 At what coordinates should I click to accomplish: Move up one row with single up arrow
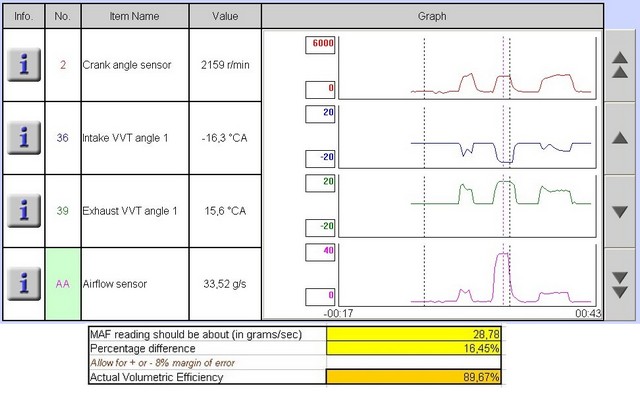pyautogui.click(x=620, y=138)
